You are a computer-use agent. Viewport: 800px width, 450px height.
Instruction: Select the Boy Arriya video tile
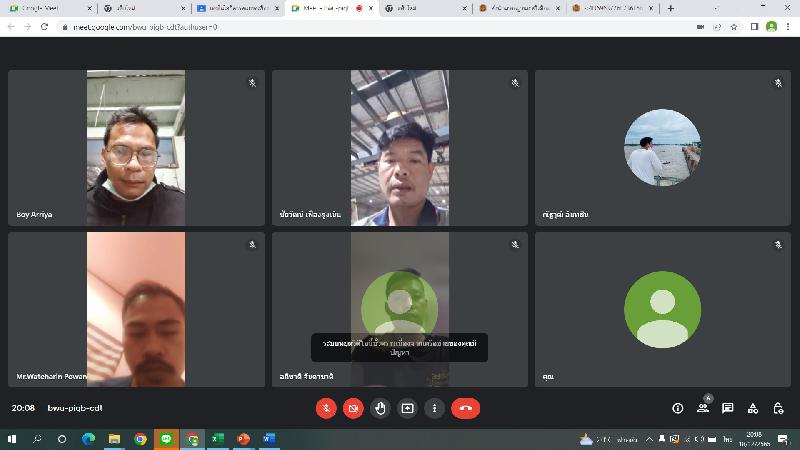point(136,148)
